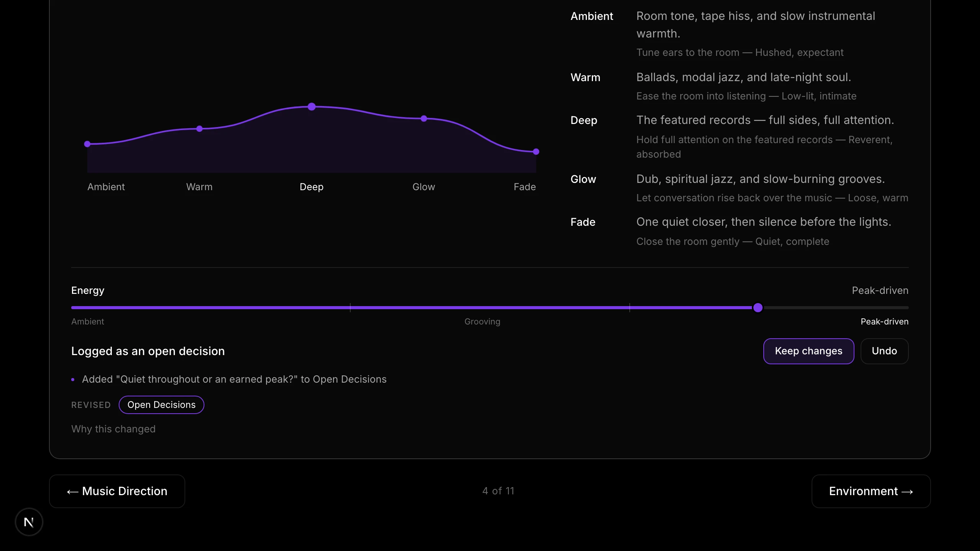Screen dimensions: 980x551
Task: Click the Energy label
Action: 88,290
